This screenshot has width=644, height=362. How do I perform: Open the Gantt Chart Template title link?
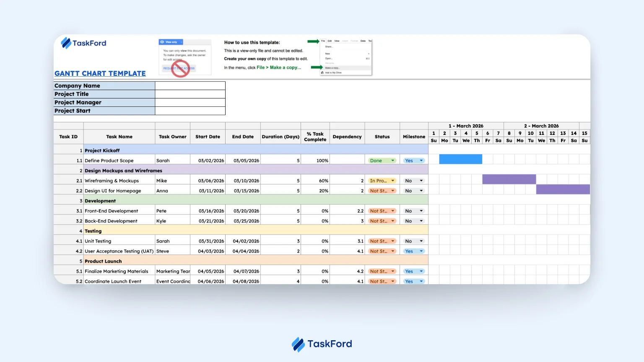(100, 73)
